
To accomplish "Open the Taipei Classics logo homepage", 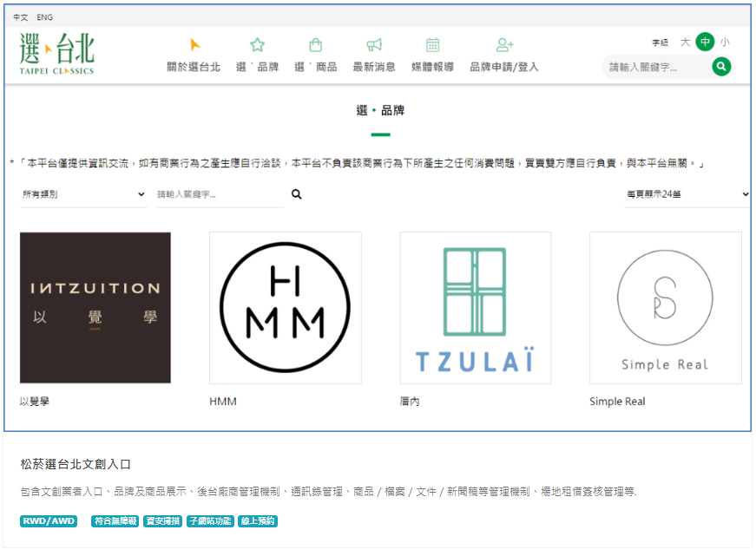I will (x=57, y=54).
